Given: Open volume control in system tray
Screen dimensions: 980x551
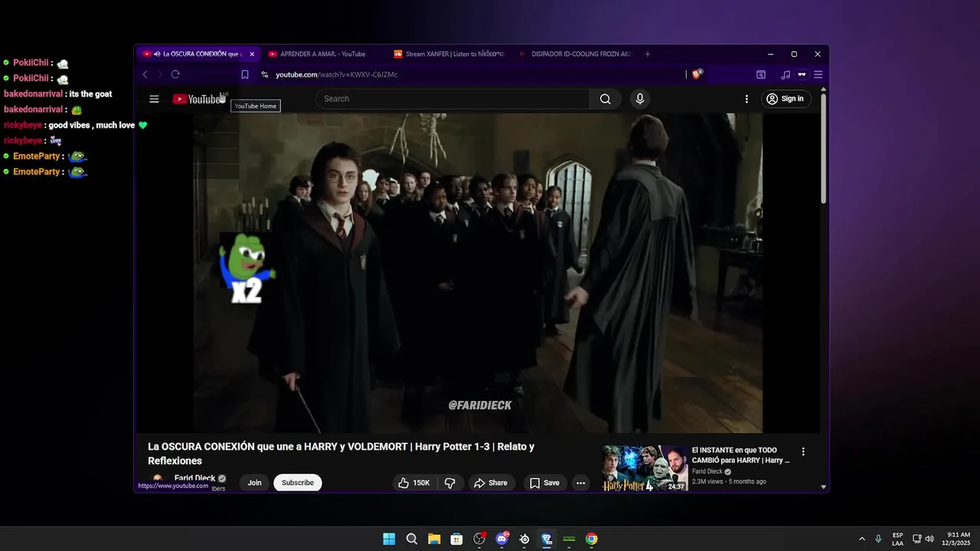Looking at the screenshot, I should pyautogui.click(x=929, y=539).
